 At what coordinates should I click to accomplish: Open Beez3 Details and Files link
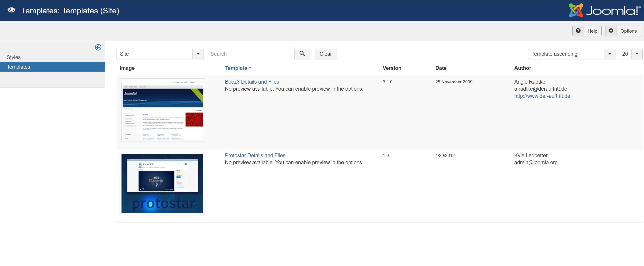pos(252,82)
